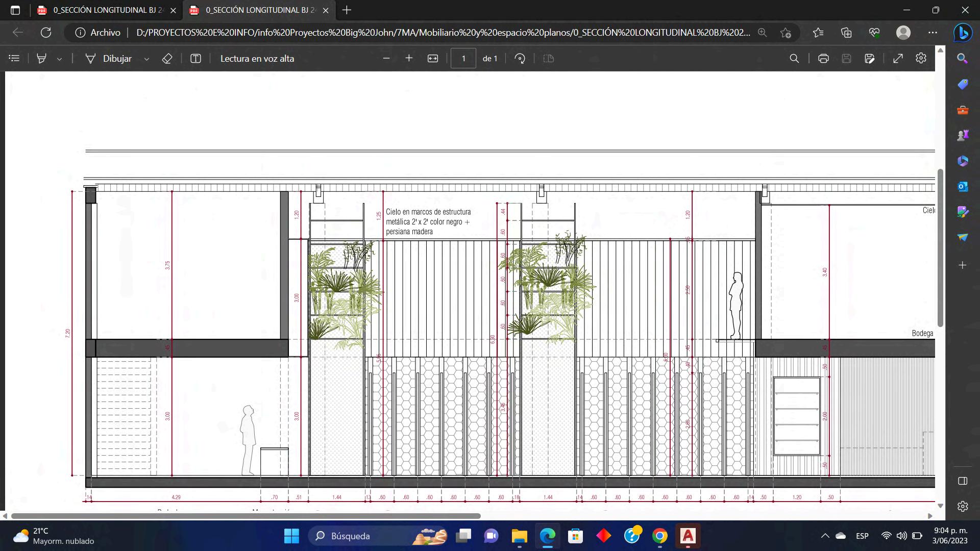Viewport: 980px width, 551px height.
Task: Click the horizontal scrollbar at bottom
Action: [x=245, y=516]
